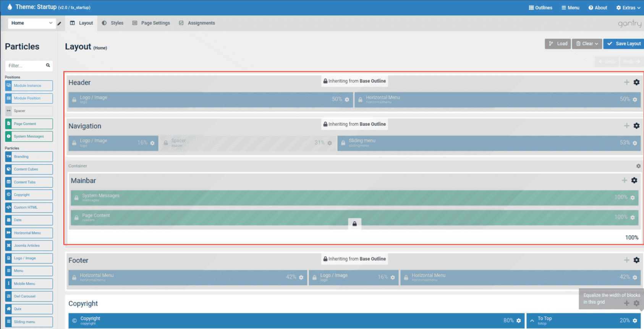Open Mainbar section settings gear
644x329 pixels.
click(634, 181)
